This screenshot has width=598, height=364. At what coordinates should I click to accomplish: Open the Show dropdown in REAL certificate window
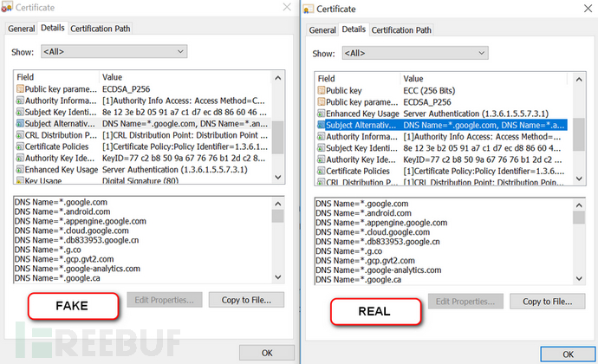(x=415, y=53)
